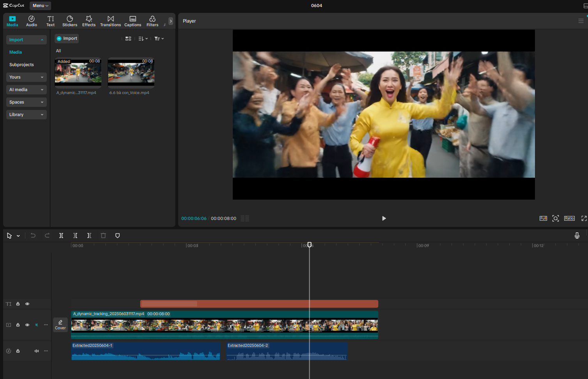Click the project title 0604
The image size is (588, 379).
[317, 5]
